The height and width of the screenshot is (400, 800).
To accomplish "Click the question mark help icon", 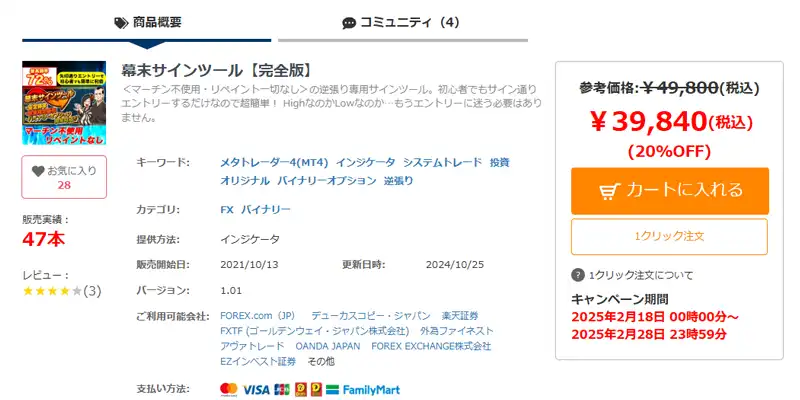I will [x=578, y=276].
